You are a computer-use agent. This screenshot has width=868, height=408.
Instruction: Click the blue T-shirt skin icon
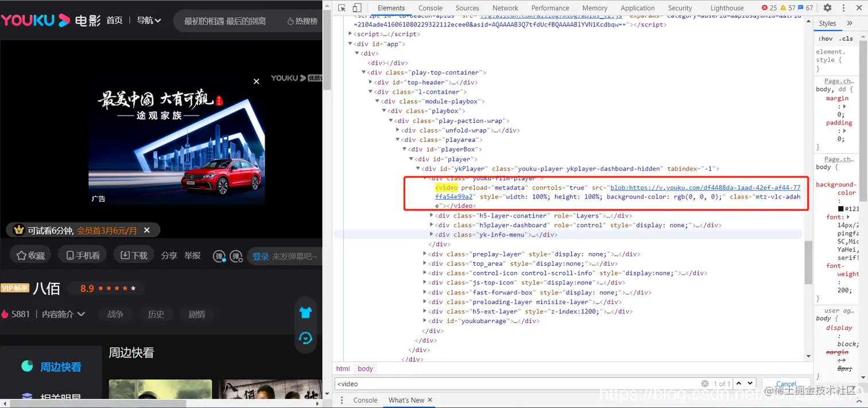[x=305, y=312]
